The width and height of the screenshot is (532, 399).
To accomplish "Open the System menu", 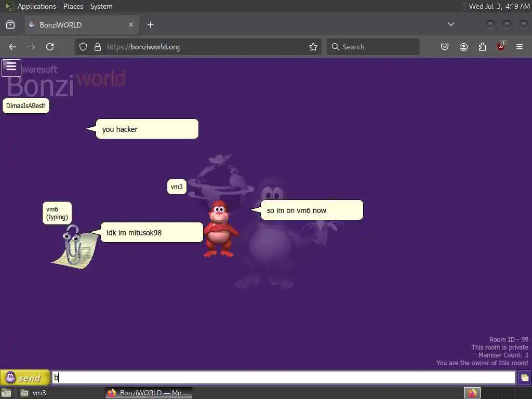I will coord(101,6).
